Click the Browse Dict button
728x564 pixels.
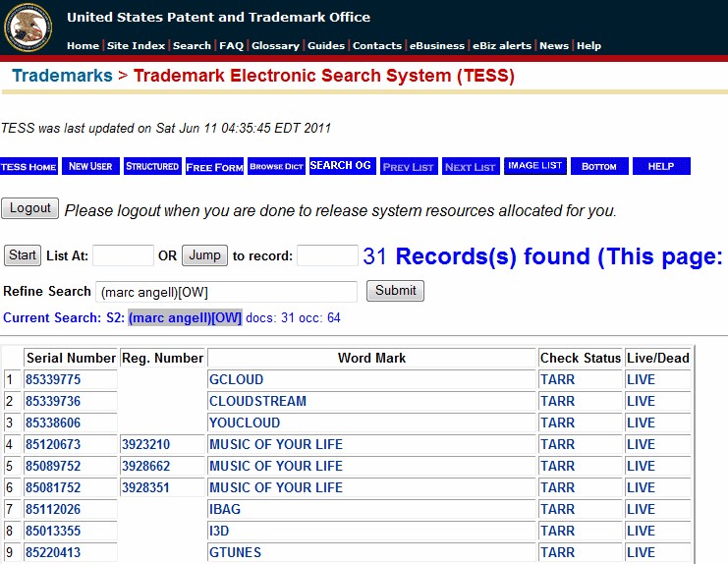[x=276, y=166]
